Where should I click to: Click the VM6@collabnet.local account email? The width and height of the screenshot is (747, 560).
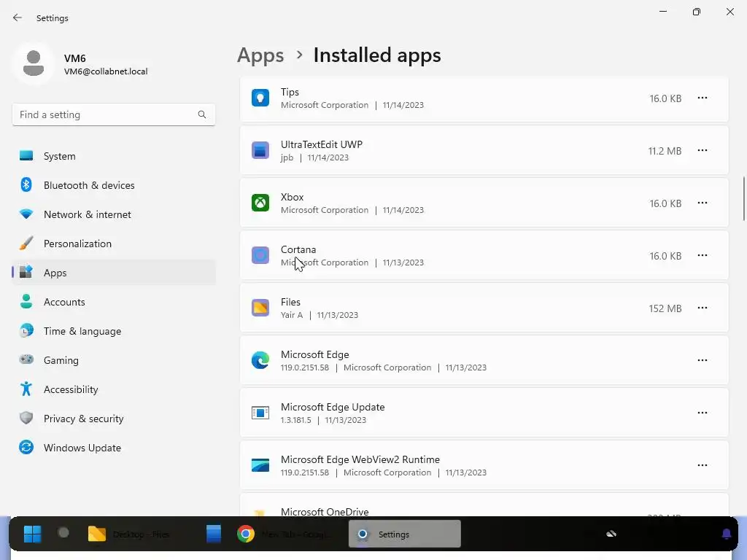(x=106, y=71)
